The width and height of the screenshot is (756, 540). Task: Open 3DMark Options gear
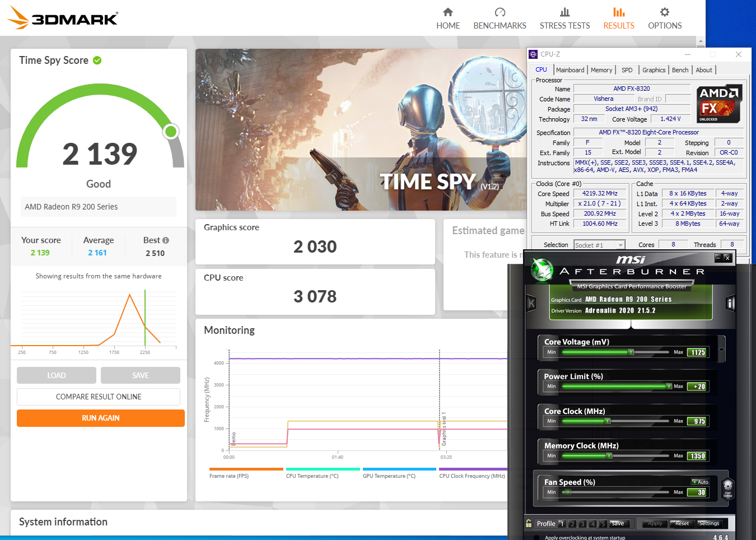click(665, 12)
